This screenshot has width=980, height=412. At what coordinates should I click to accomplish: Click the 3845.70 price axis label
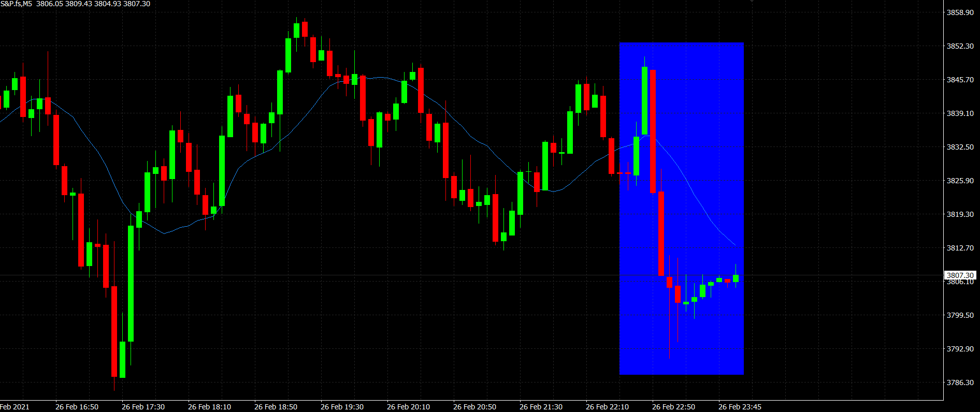pyautogui.click(x=960, y=80)
